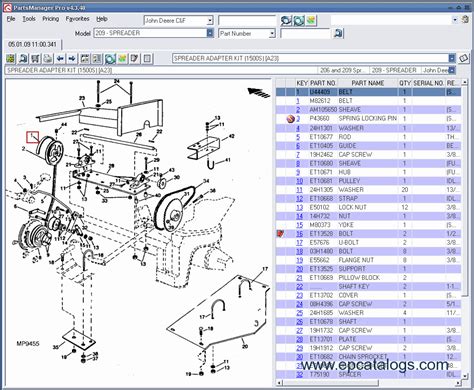The height and width of the screenshot is (390, 474).
Task: Select the ET13702 COVER row
Action: pyautogui.click(x=369, y=295)
